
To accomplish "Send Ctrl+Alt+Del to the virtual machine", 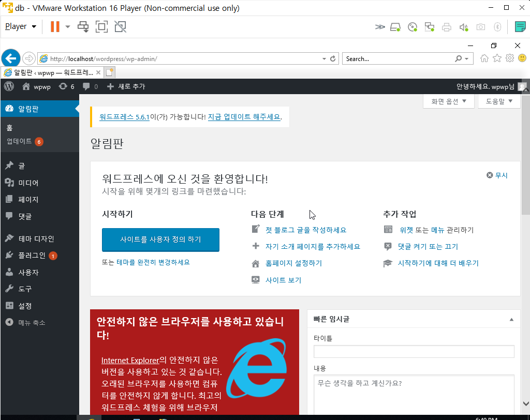I will point(83,27).
